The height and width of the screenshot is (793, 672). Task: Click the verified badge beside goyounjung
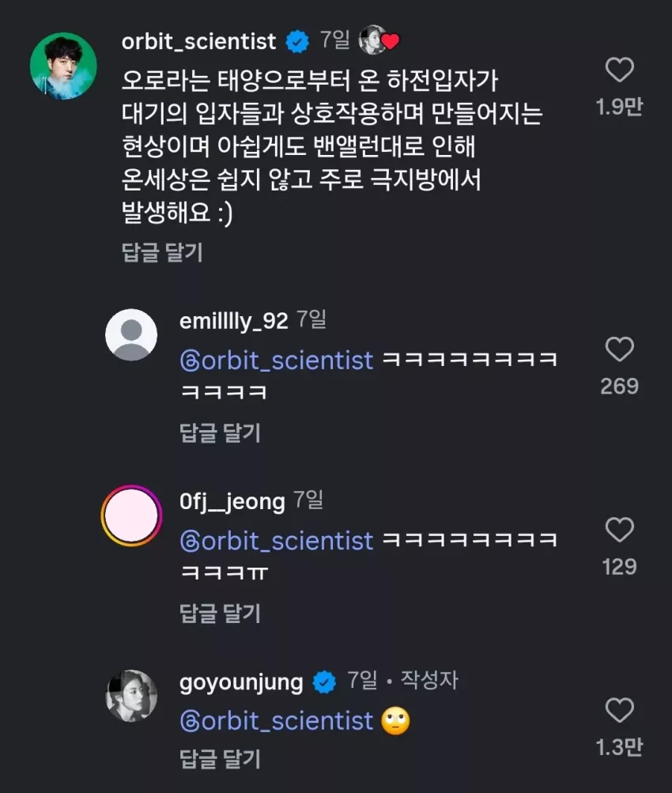tap(324, 682)
